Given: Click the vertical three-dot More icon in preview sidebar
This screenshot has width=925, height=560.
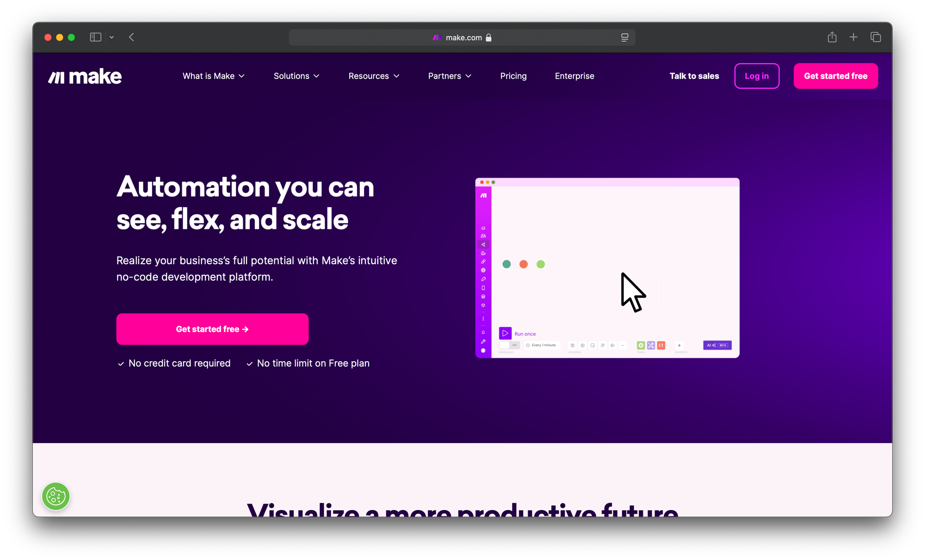Looking at the screenshot, I should point(483,319).
